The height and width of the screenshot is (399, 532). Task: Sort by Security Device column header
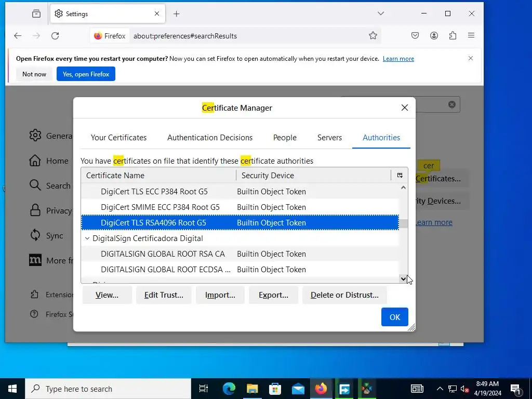point(314,176)
